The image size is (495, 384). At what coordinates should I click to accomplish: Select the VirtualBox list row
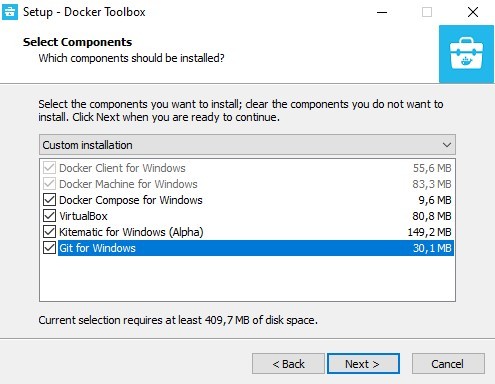[x=247, y=216]
